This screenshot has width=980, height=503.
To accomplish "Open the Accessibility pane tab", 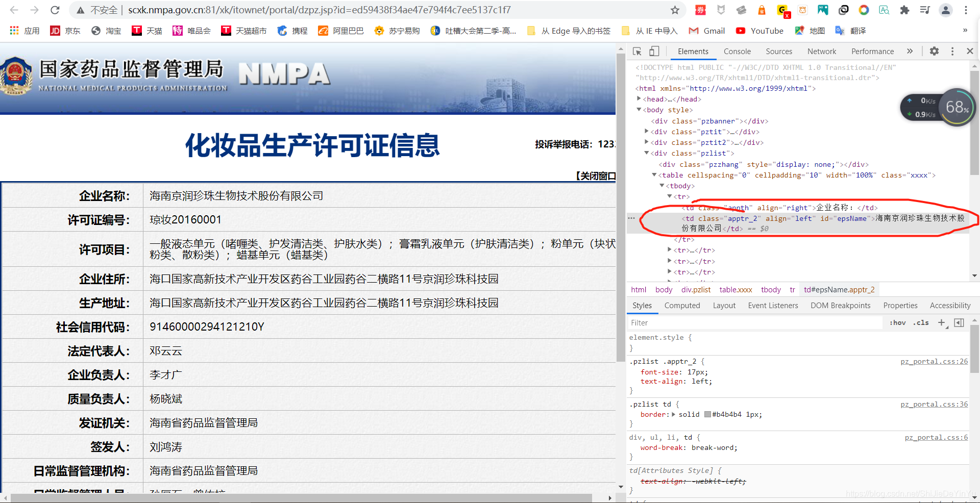I will tap(950, 306).
